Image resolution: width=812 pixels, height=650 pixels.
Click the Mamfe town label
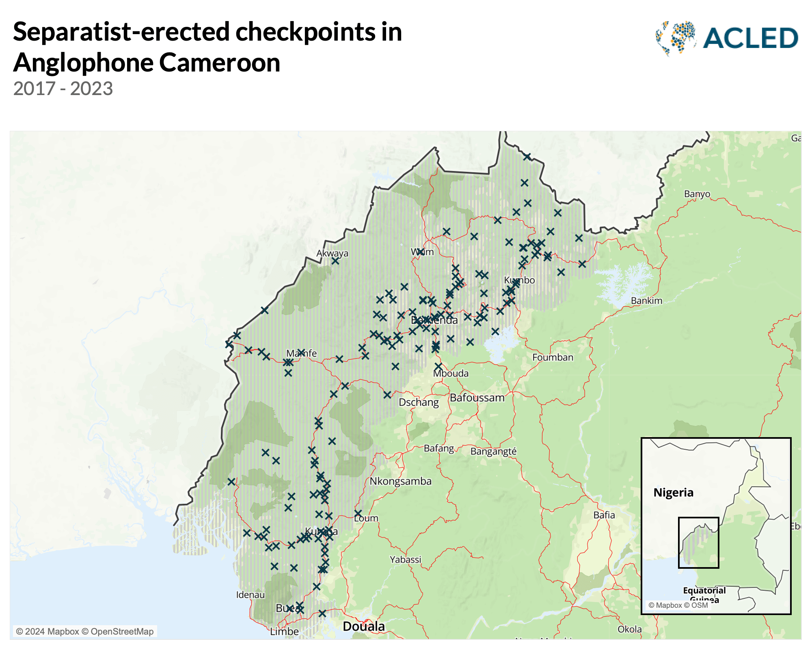coord(301,353)
